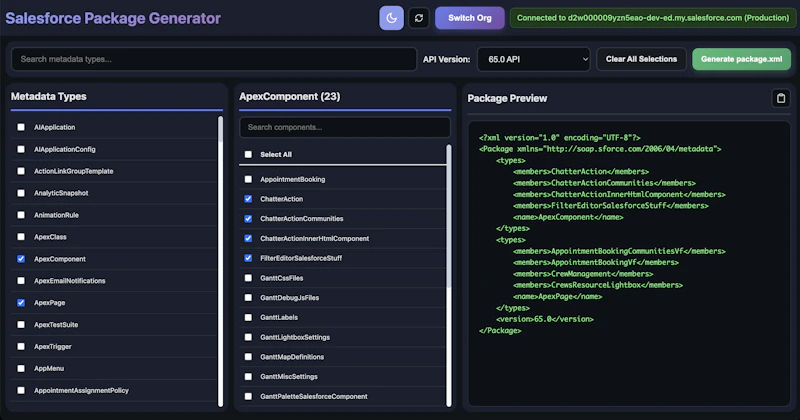The image size is (800, 420).
Task: Check the AIApplication metadata type
Action: coord(21,127)
